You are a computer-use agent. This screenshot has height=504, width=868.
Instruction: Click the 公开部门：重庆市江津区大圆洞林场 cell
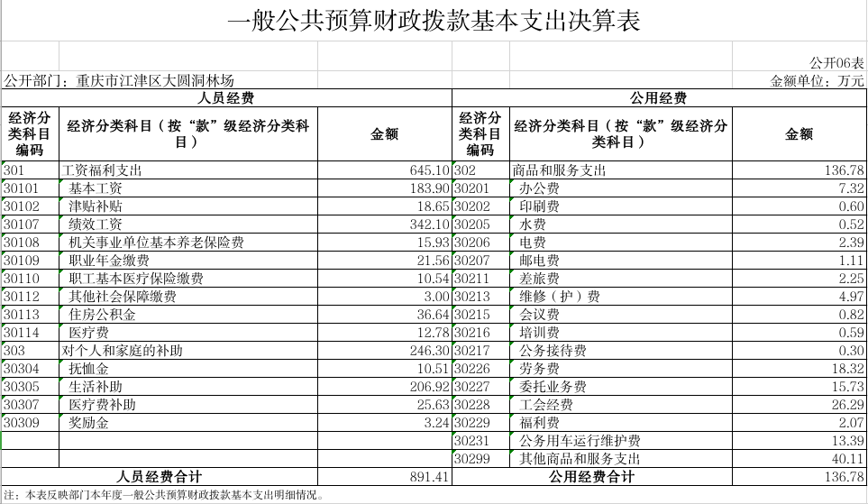pyautogui.click(x=119, y=81)
